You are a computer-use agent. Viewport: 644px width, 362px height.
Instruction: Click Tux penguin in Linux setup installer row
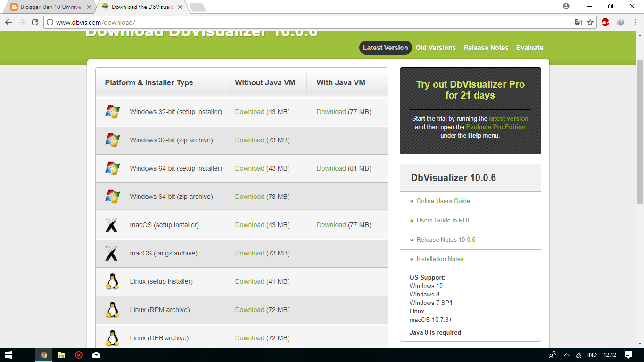112,281
